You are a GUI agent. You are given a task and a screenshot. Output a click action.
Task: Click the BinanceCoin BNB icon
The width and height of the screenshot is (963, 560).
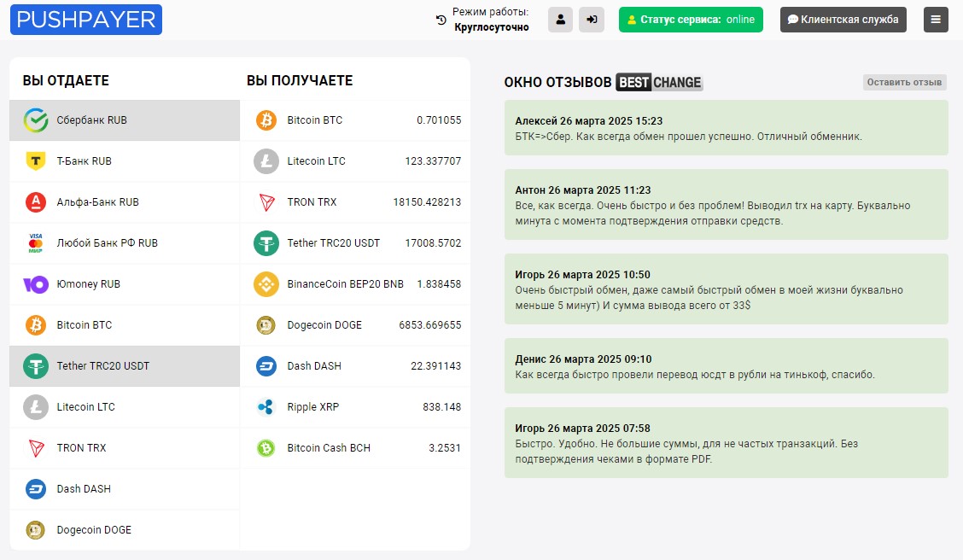[x=266, y=284]
